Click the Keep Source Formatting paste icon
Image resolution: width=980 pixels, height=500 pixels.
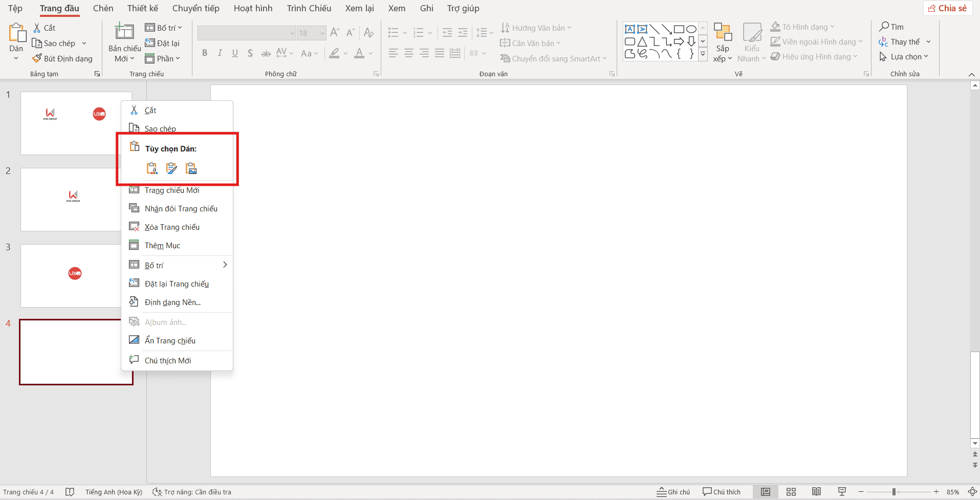pyautogui.click(x=171, y=168)
